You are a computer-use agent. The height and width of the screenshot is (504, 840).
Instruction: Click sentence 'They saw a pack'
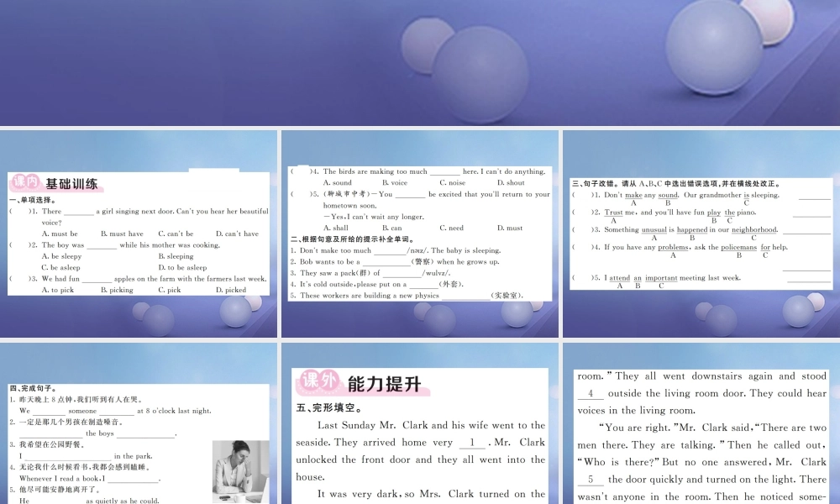tap(370, 273)
